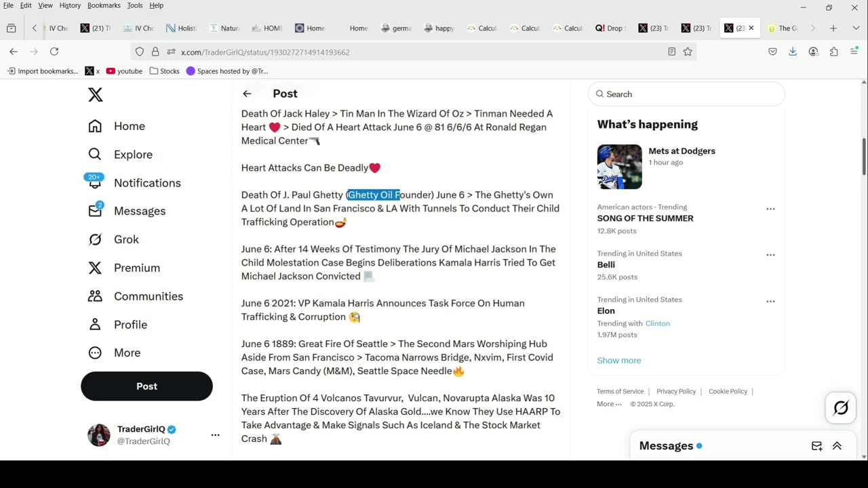
Task: Expand the footer More options
Action: (x=609, y=404)
